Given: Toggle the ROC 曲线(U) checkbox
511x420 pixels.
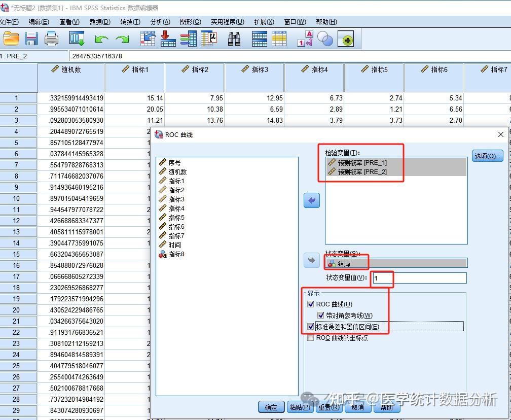Looking at the screenshot, I should pyautogui.click(x=311, y=304).
